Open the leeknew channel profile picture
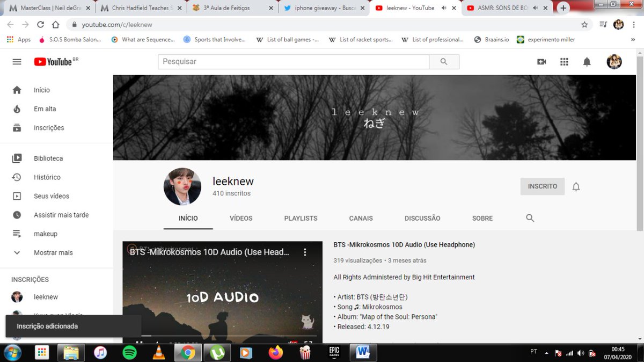Screen dimensions: 644x362 click(x=182, y=186)
